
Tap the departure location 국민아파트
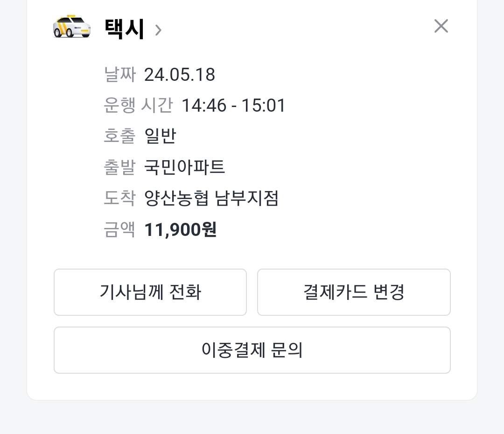[x=185, y=167]
